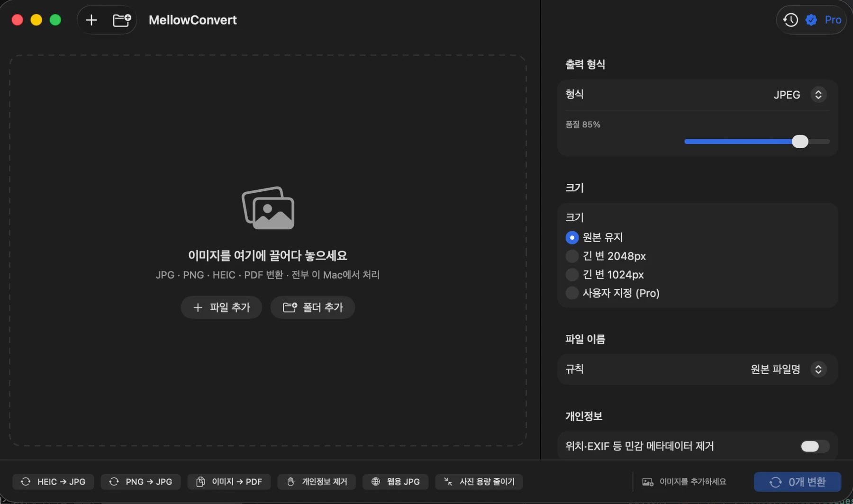Click the add-folder toolbar icon
This screenshot has width=853, height=504.
tap(122, 20)
